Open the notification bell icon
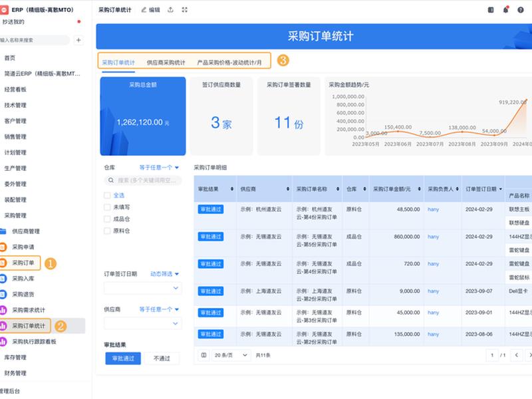This screenshot has width=532, height=399. tap(505, 9)
